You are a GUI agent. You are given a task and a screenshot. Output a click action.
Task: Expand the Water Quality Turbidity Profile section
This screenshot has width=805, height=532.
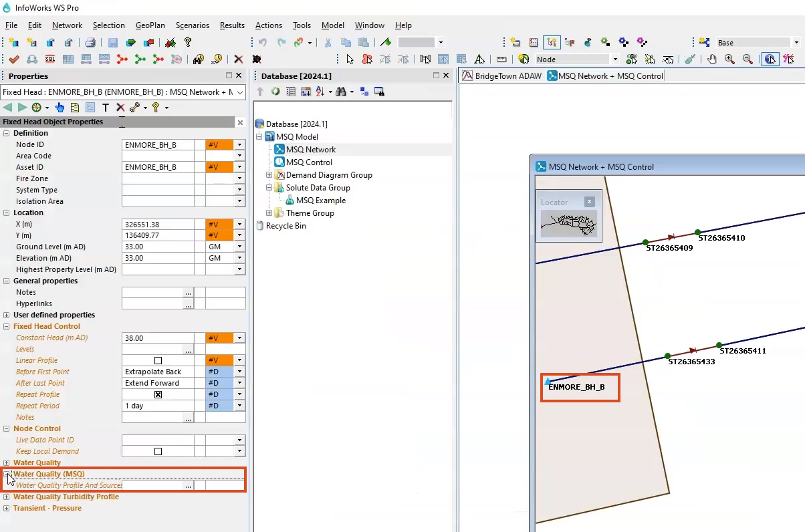(7, 497)
